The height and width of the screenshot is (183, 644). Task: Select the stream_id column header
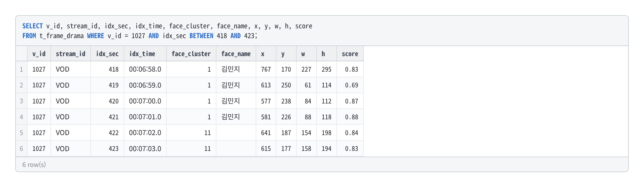click(x=71, y=54)
